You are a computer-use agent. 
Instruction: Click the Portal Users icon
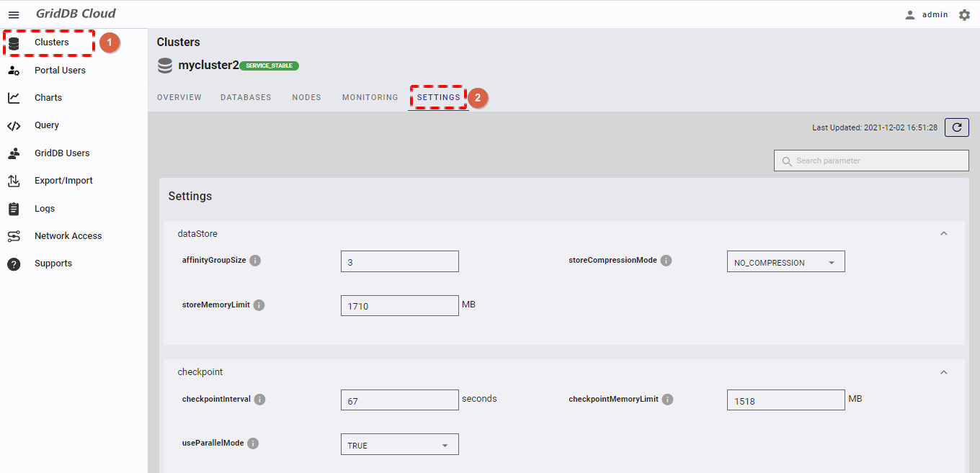[14, 71]
